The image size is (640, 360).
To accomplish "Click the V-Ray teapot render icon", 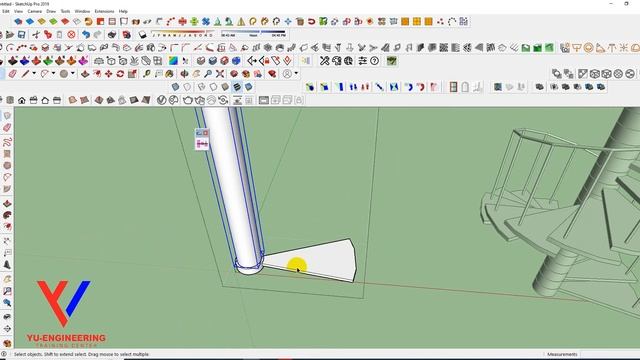I will pyautogui.click(x=188, y=100).
